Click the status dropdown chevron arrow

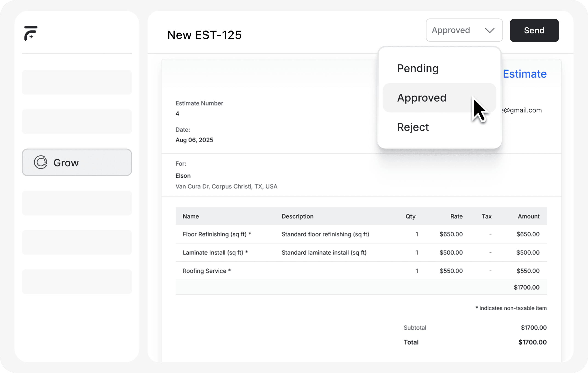click(x=490, y=30)
